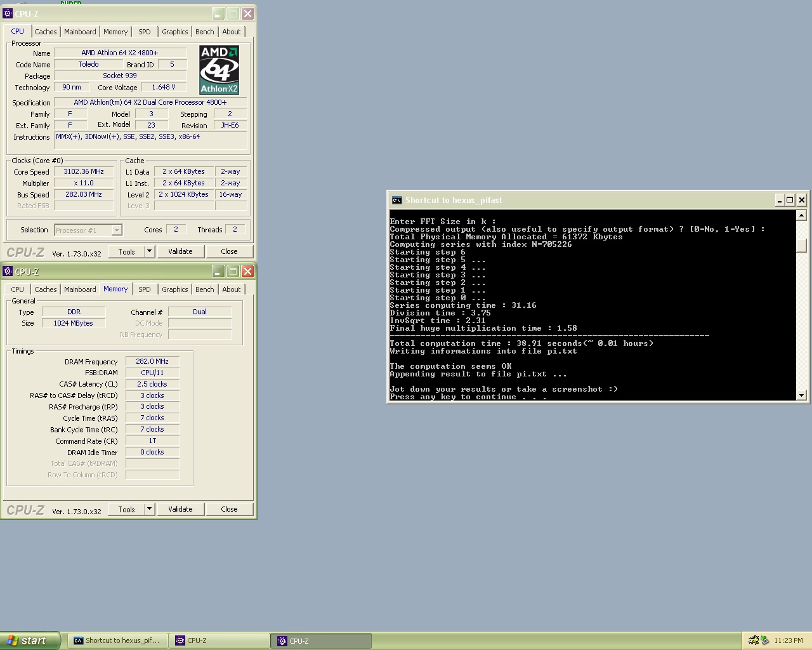Click the FSB:DRAM value CPU/11
812x650 pixels.
[x=152, y=373]
